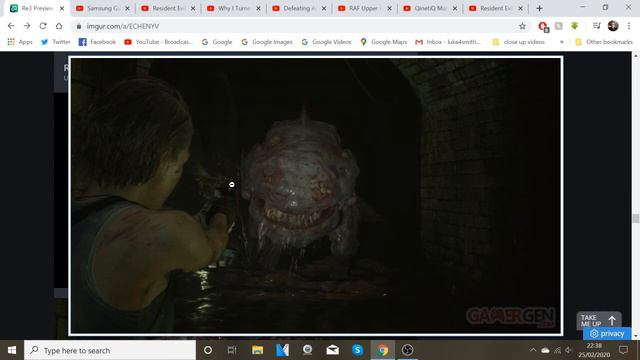Expand the hidden bookmarks chevron
Screen dimensions: 640x360
point(562,42)
